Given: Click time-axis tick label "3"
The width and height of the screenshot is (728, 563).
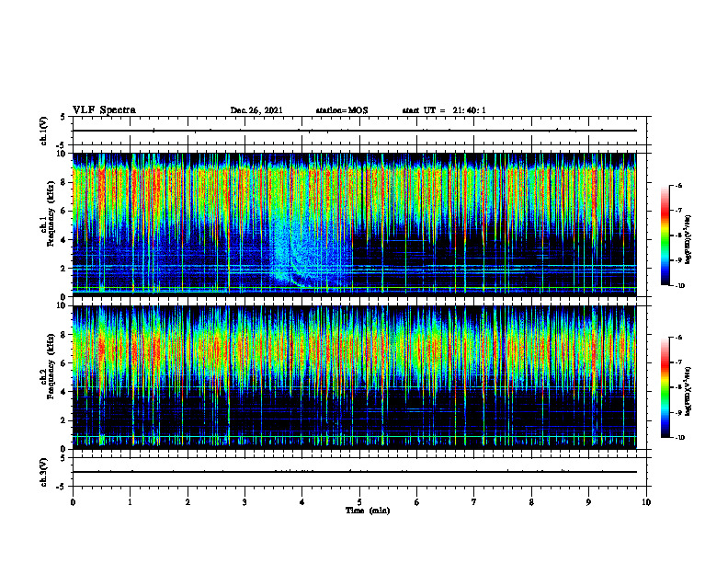Looking at the screenshot, I should pos(245,502).
